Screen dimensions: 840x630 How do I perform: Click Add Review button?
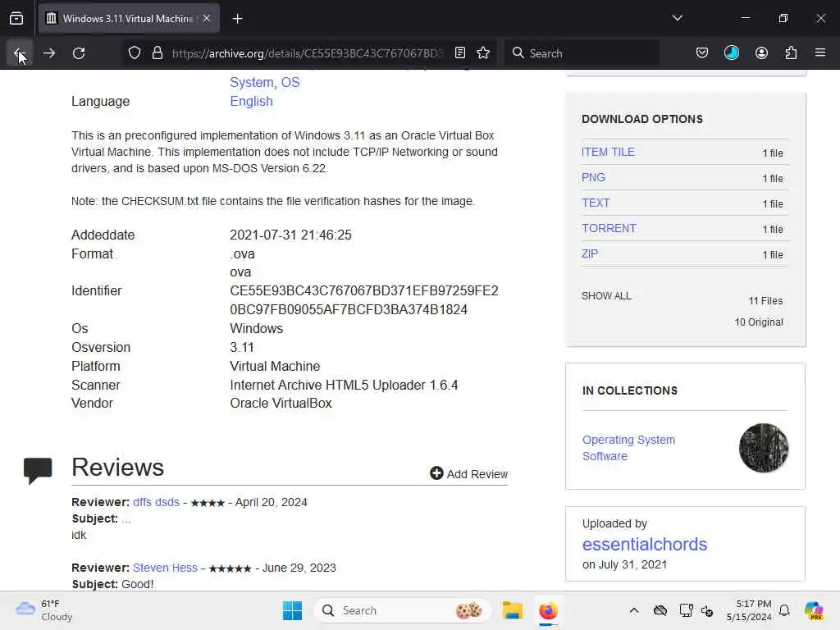coord(468,474)
